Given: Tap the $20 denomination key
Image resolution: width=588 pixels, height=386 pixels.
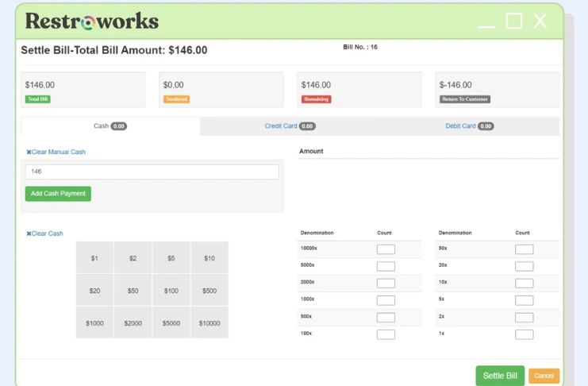Looking at the screenshot, I should tap(94, 290).
